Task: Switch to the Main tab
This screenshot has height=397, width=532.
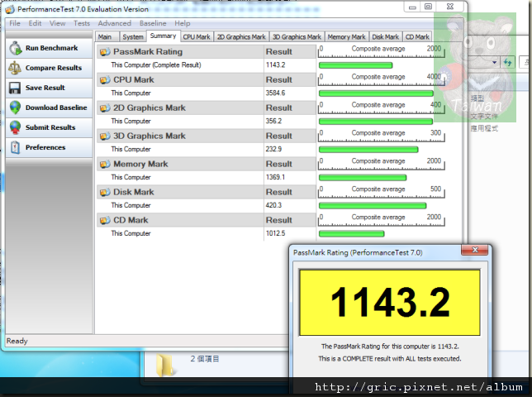Action: [107, 36]
